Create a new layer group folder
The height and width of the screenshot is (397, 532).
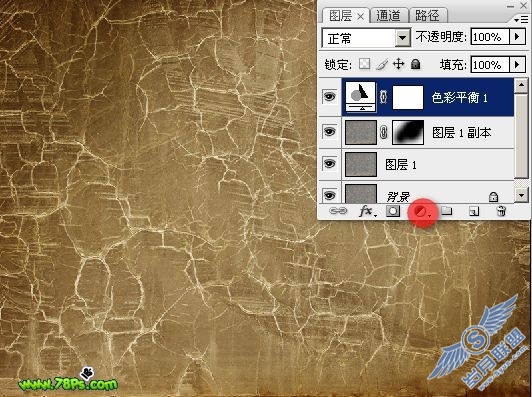[x=446, y=211]
